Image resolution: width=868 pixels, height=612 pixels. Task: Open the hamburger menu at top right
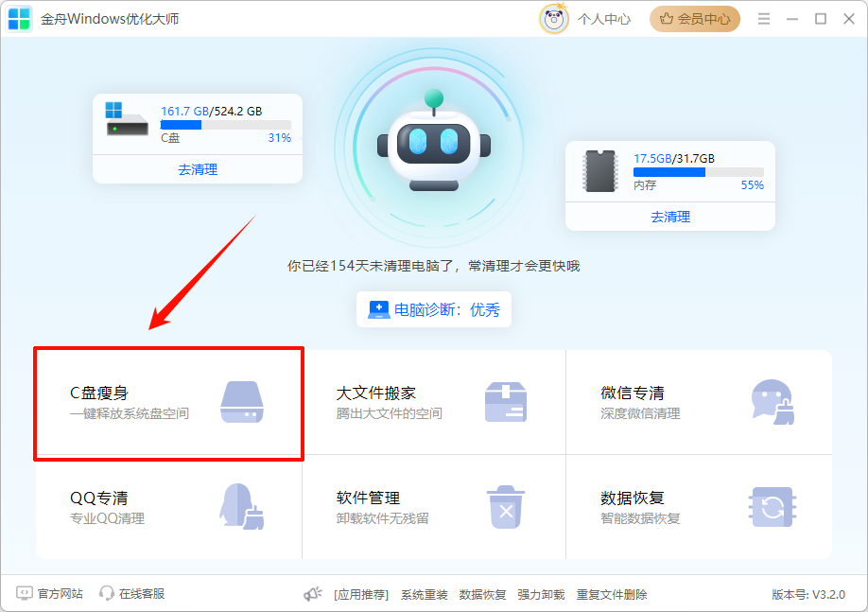point(763,18)
